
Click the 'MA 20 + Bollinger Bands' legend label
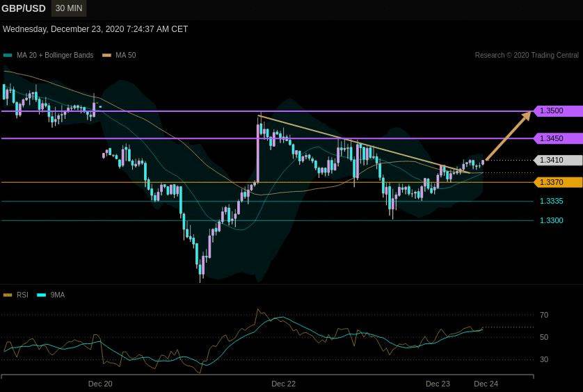click(55, 55)
